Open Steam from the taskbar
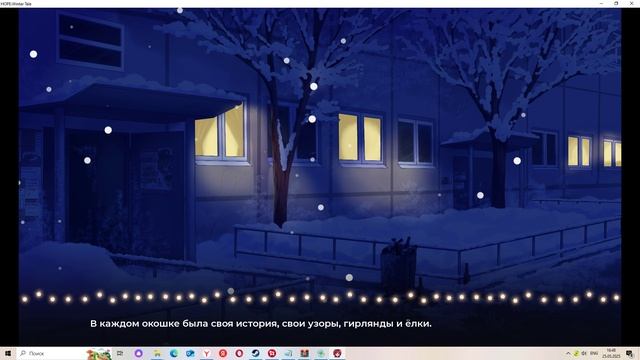 [x=256, y=353]
